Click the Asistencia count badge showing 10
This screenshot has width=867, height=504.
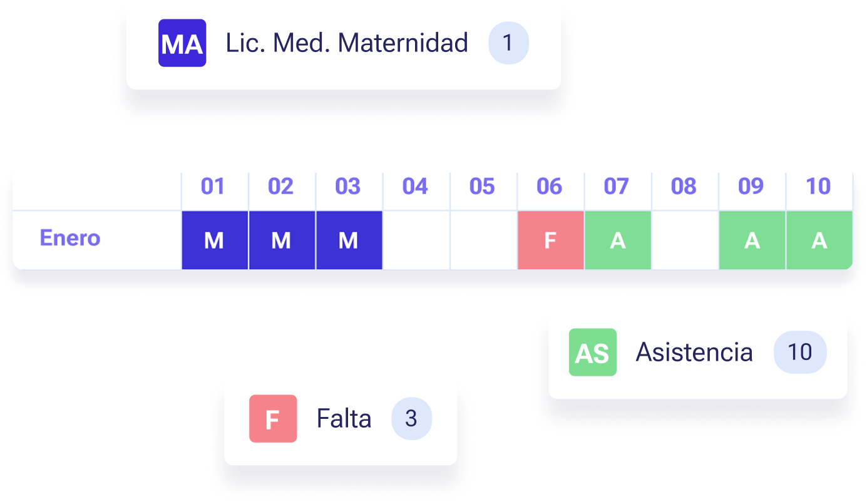click(799, 352)
